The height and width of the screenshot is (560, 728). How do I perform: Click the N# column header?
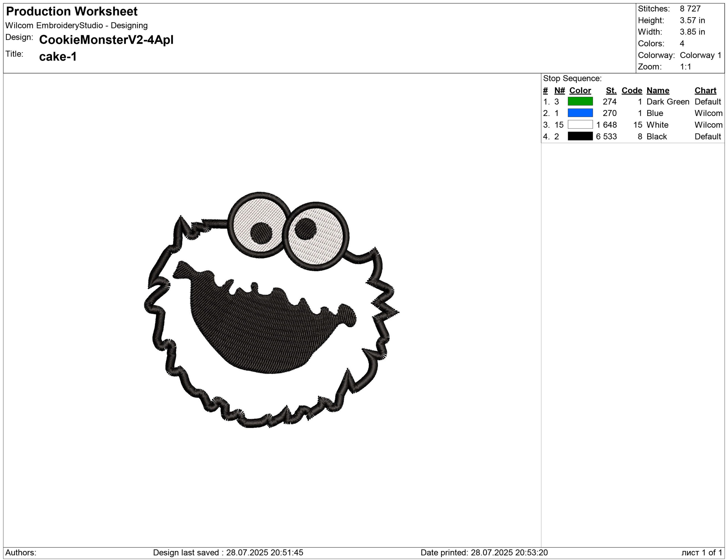[x=559, y=90]
